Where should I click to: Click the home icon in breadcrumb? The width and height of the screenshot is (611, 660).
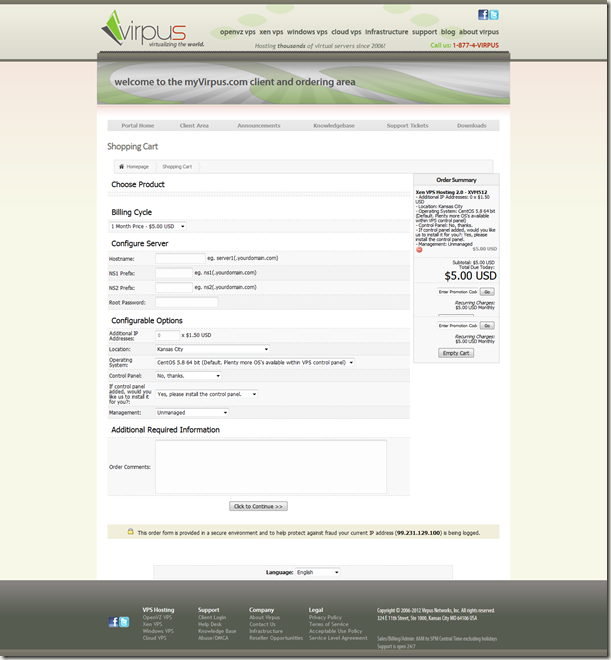(x=122, y=166)
